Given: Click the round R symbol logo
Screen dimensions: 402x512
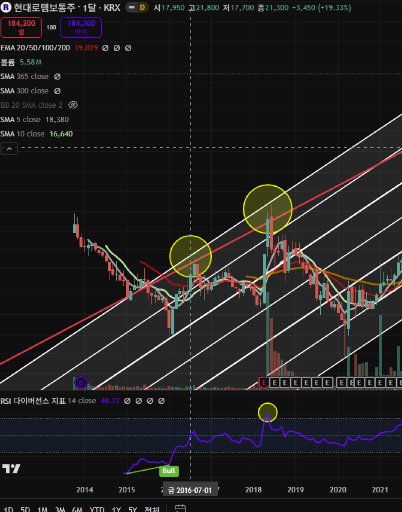Looking at the screenshot, I should coord(6,7).
